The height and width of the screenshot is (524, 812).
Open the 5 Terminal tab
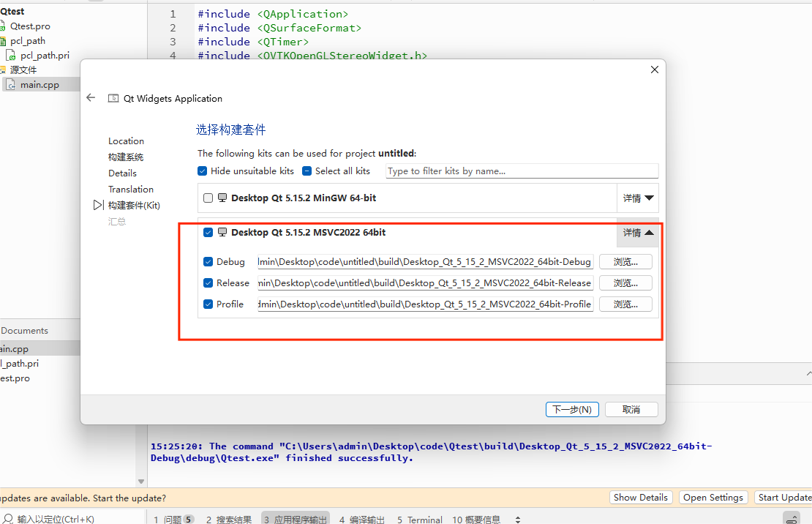click(419, 520)
